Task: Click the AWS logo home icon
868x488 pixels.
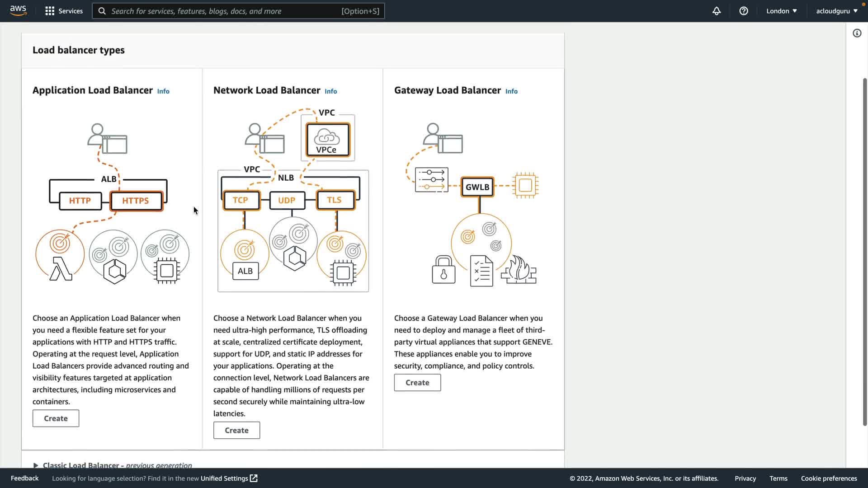Action: (18, 11)
